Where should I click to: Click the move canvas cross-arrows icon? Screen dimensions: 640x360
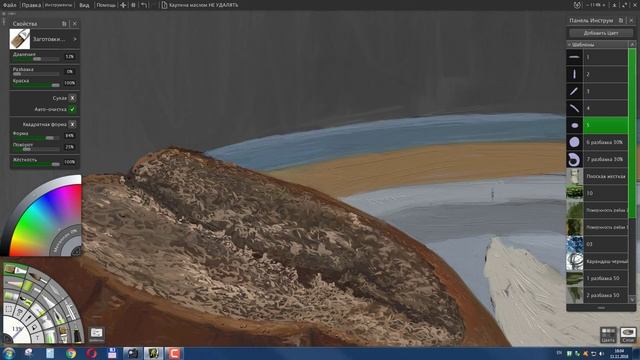click(123, 5)
